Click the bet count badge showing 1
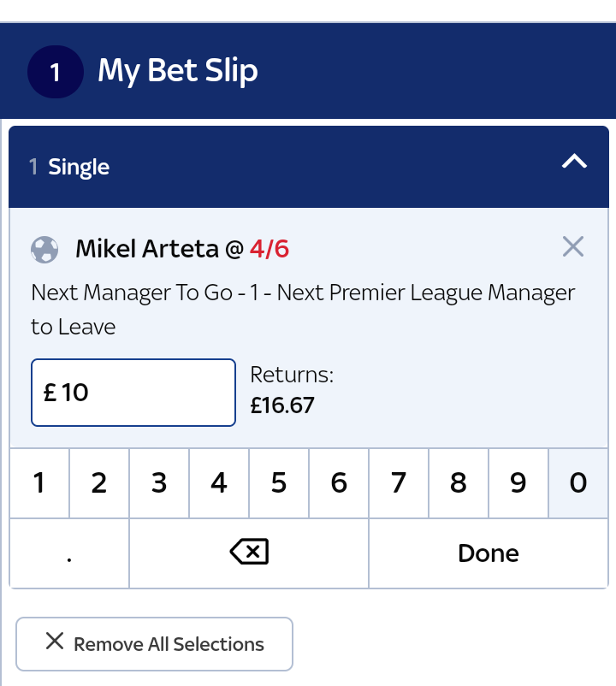The width and height of the screenshot is (616, 686). [56, 72]
